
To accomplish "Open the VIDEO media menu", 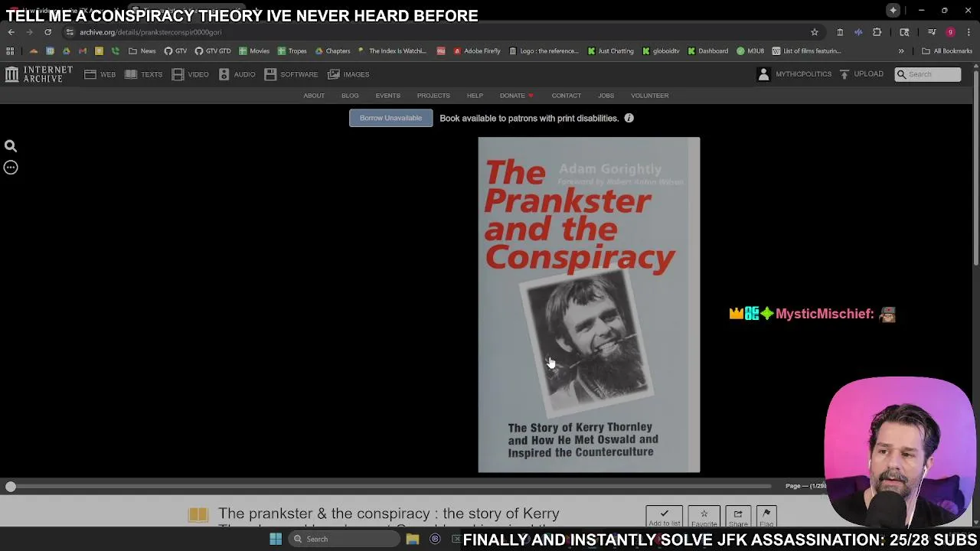I will pos(190,74).
